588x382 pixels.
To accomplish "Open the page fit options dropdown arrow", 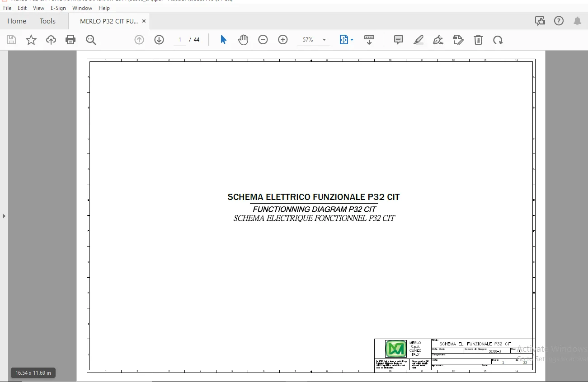I will (352, 40).
